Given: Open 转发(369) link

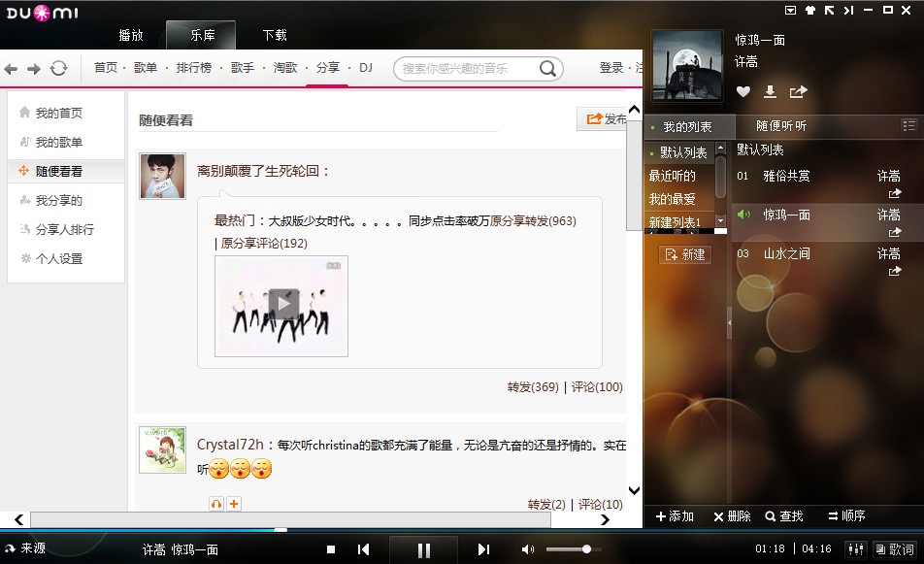Looking at the screenshot, I should pyautogui.click(x=533, y=387).
